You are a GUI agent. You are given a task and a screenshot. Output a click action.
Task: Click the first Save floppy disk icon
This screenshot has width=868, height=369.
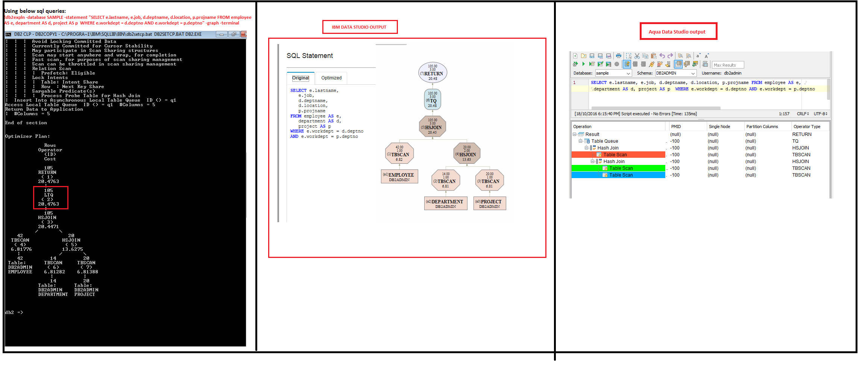click(592, 56)
